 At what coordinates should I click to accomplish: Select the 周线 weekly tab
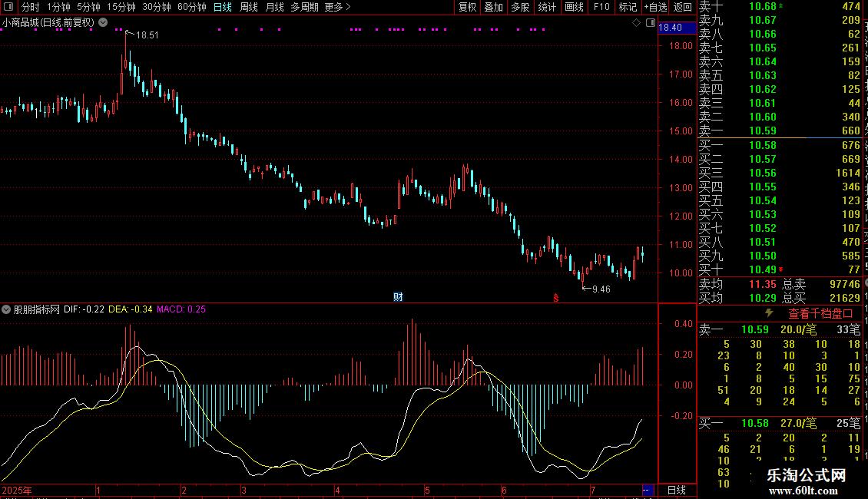pyautogui.click(x=249, y=7)
